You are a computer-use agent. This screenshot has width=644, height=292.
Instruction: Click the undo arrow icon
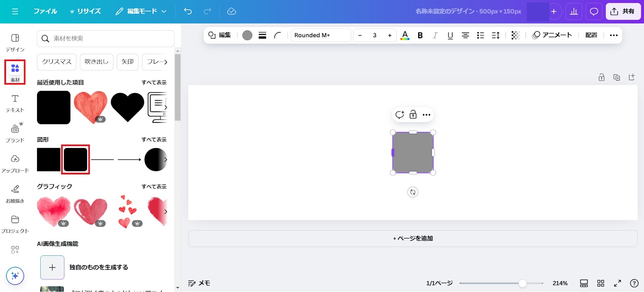click(188, 11)
